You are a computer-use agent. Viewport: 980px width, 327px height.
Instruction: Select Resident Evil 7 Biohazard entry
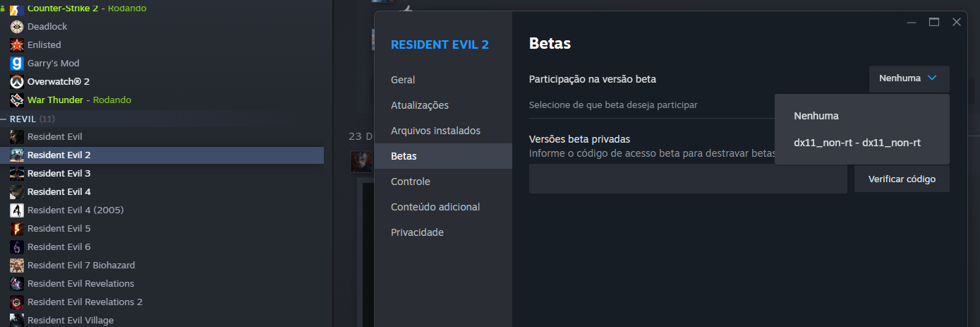click(x=81, y=265)
